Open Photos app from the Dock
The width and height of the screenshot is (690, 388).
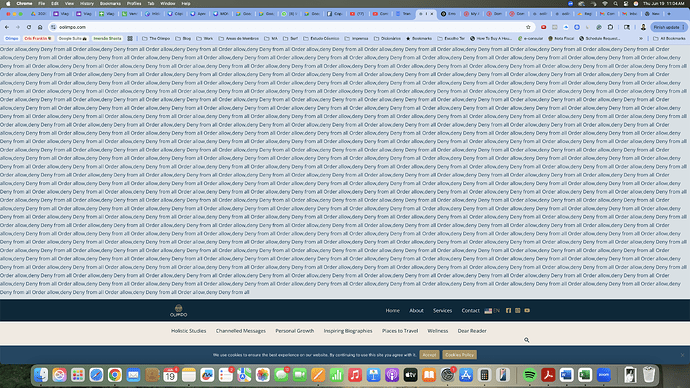pos(263,375)
